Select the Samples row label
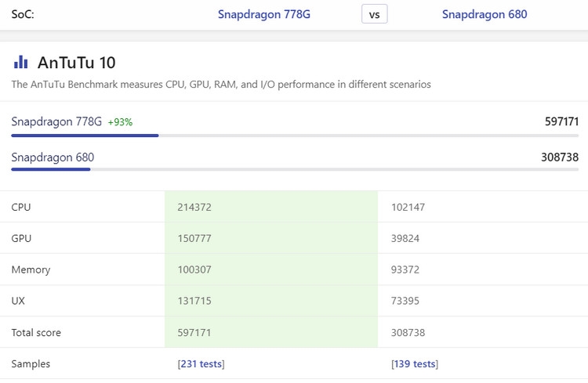This screenshot has height=383, width=588. pos(31,364)
